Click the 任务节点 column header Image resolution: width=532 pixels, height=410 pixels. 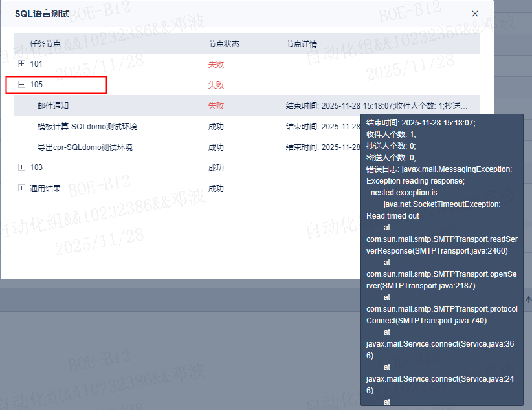click(x=45, y=44)
